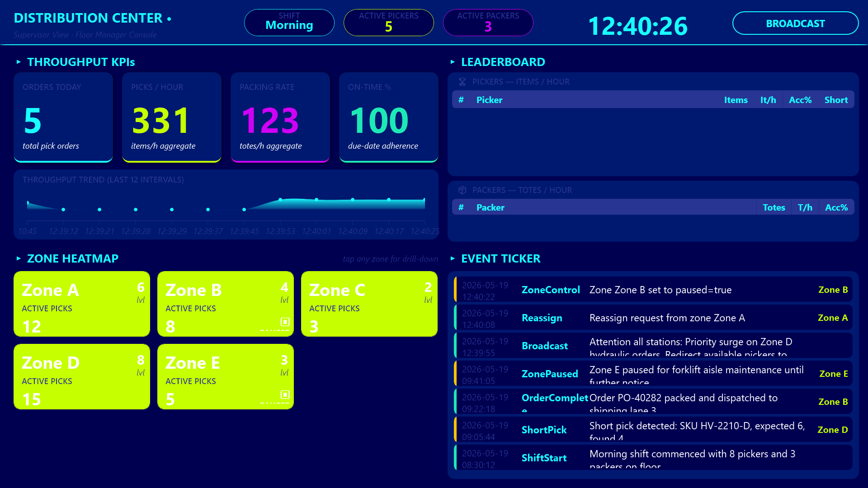Select the ShiftStart event row
Screen dimensions: 868x488
tap(653, 458)
